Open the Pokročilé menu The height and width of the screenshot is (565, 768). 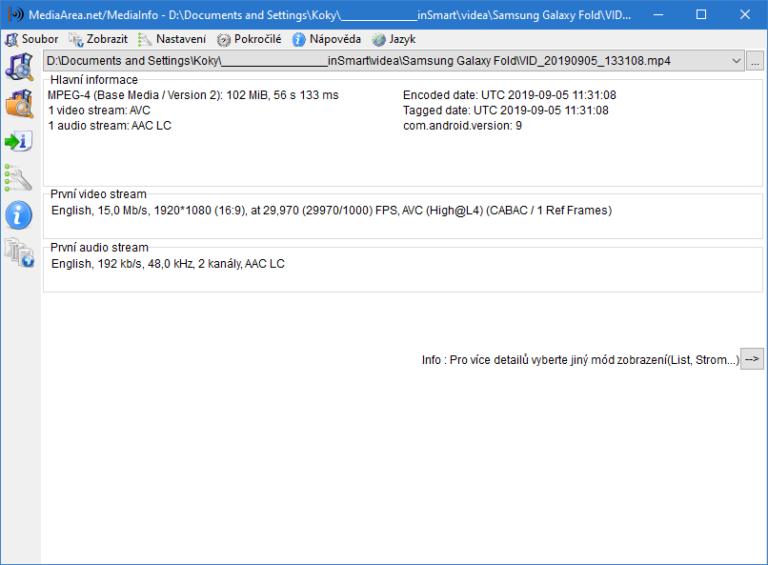tap(249, 39)
